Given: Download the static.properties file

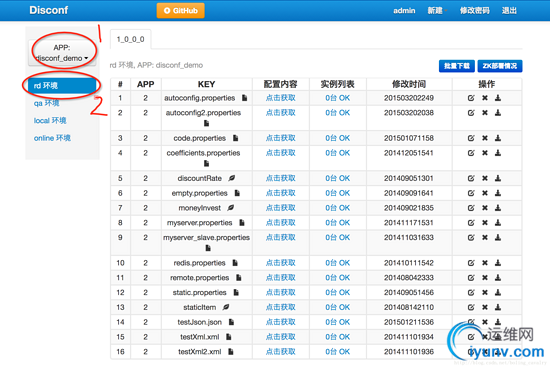Looking at the screenshot, I should [498, 292].
